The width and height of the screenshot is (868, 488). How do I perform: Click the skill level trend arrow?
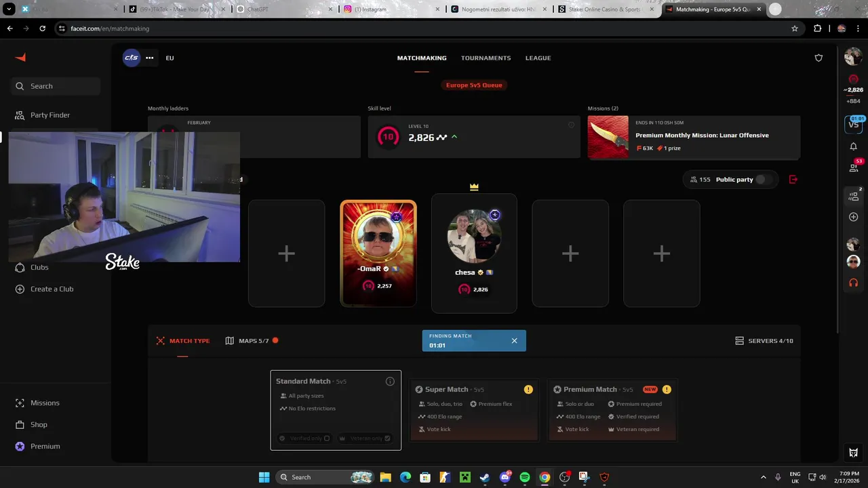pyautogui.click(x=454, y=137)
